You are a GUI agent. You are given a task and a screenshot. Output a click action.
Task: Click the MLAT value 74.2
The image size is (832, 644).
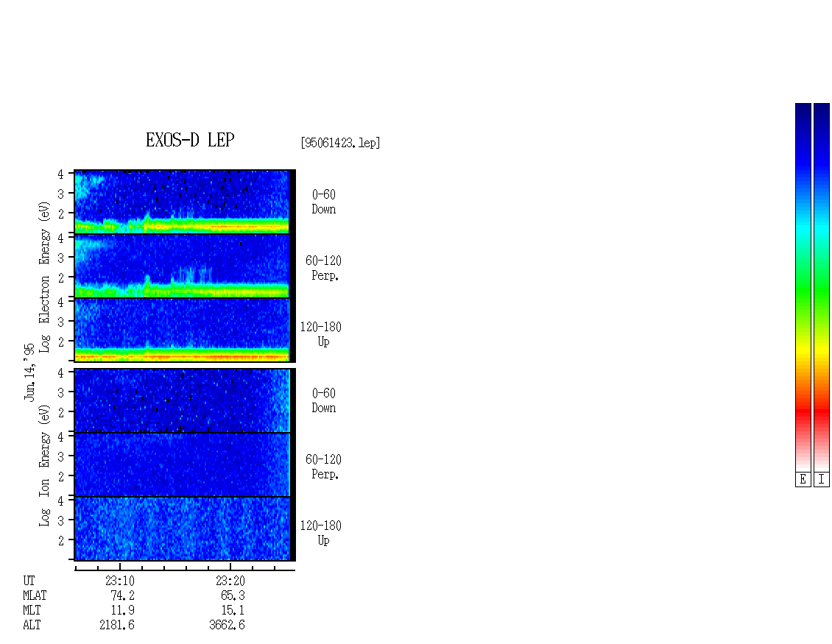[122, 595]
